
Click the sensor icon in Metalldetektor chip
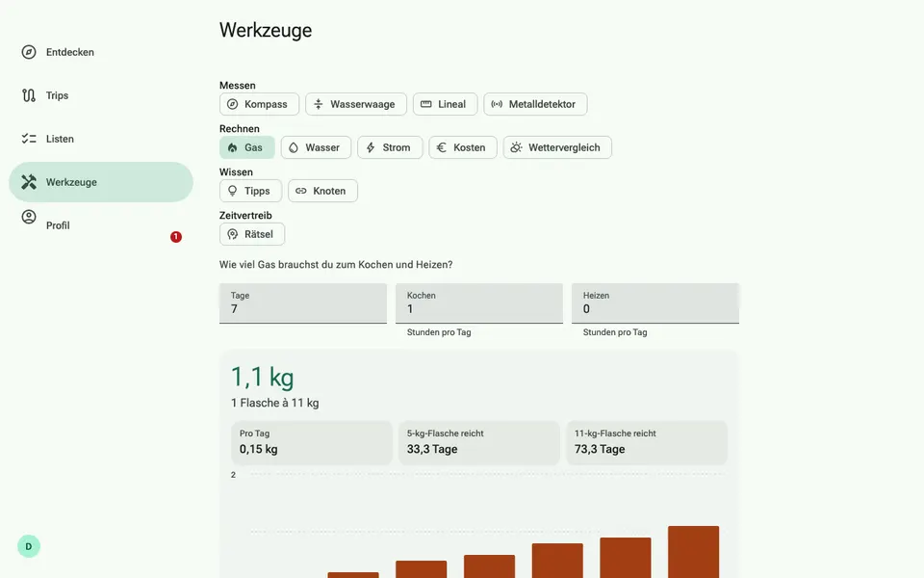[497, 104]
